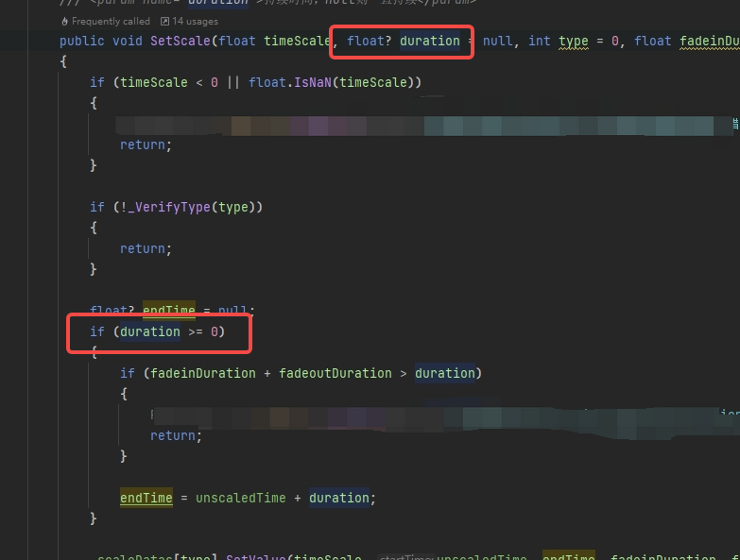Click unscaledTime in the endTime assignment
The height and width of the screenshot is (560, 740).
pos(241,498)
